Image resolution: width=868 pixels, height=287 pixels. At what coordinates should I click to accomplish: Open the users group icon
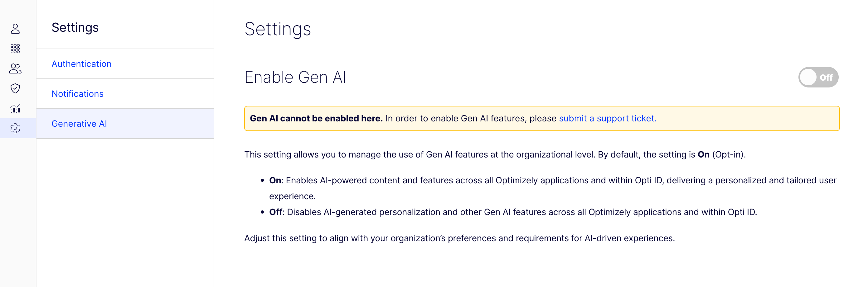pyautogui.click(x=15, y=68)
